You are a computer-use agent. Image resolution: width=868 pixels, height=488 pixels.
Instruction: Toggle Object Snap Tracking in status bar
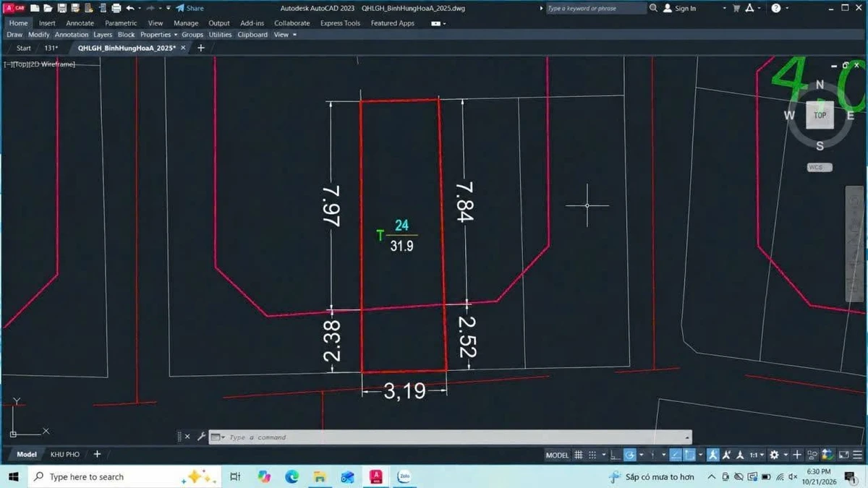coord(675,455)
